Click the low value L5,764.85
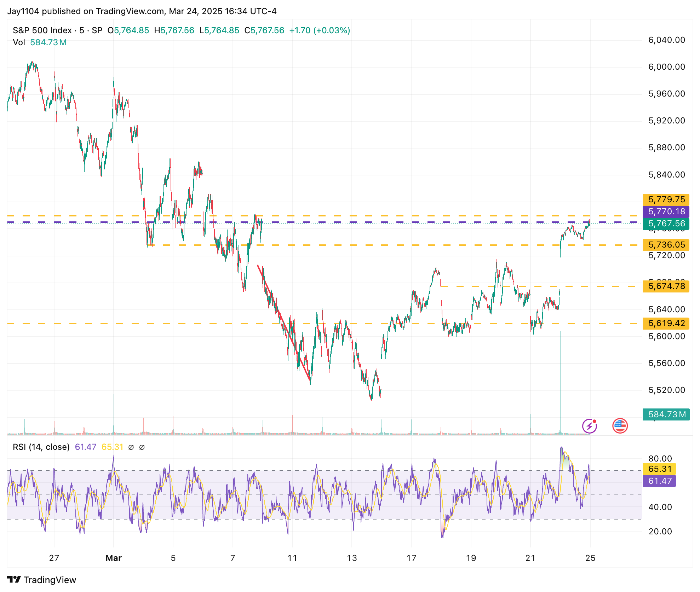Image resolution: width=700 pixels, height=592 pixels. tap(219, 30)
